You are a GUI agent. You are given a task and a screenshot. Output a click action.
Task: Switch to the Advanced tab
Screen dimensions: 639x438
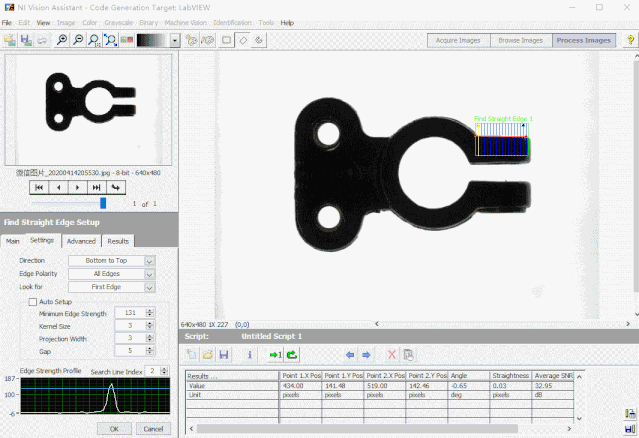click(x=81, y=241)
